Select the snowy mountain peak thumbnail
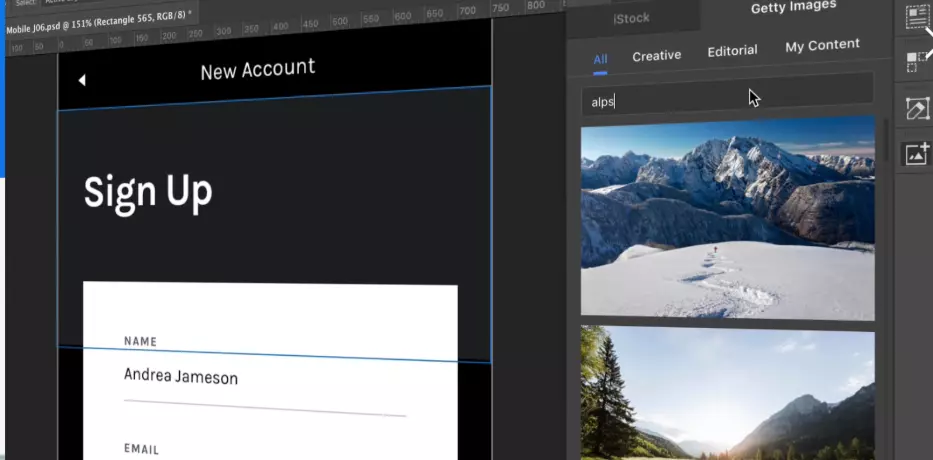The image size is (933, 460). pyautogui.click(x=727, y=218)
